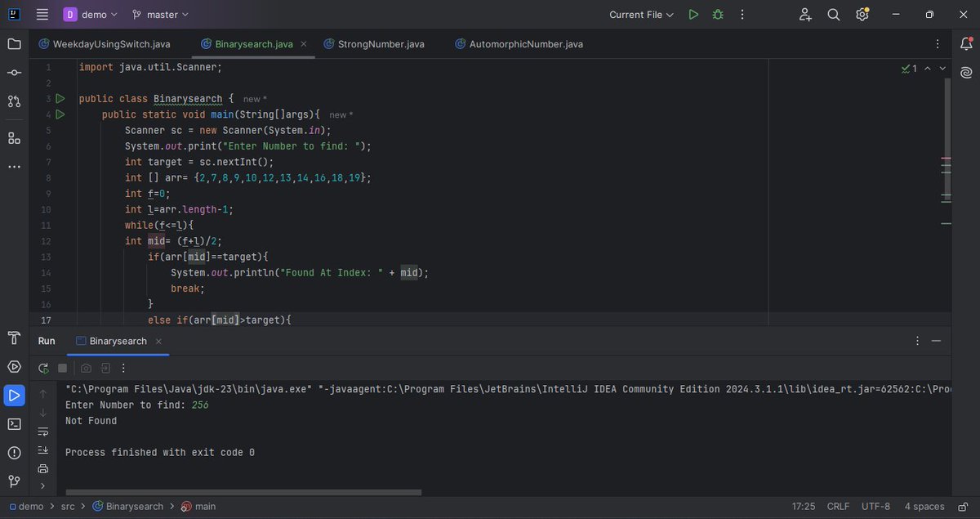Change UTF-8 file encoding in status bar
This screenshot has width=980, height=519.
[875, 507]
